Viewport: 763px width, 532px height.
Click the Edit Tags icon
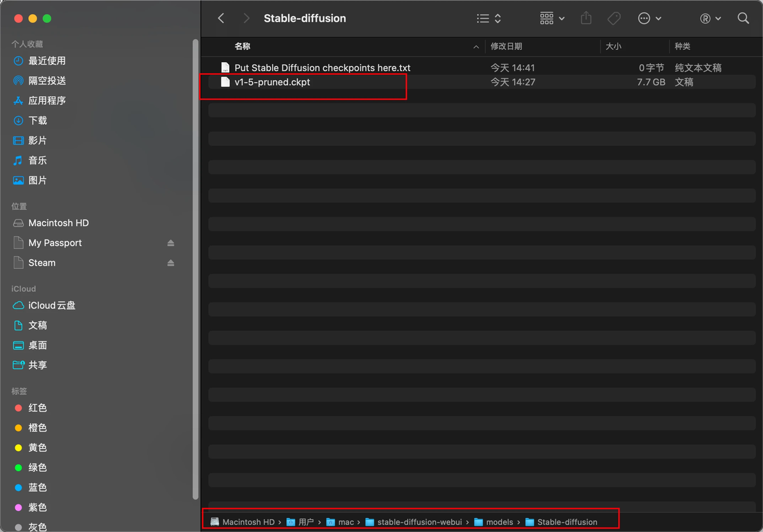[614, 19]
